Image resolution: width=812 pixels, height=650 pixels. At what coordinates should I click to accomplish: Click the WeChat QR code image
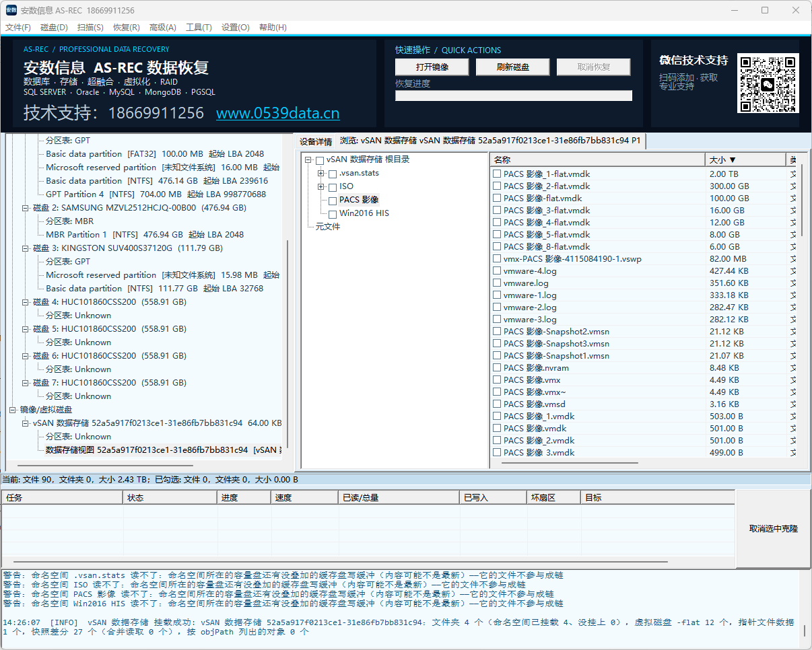coord(768,83)
